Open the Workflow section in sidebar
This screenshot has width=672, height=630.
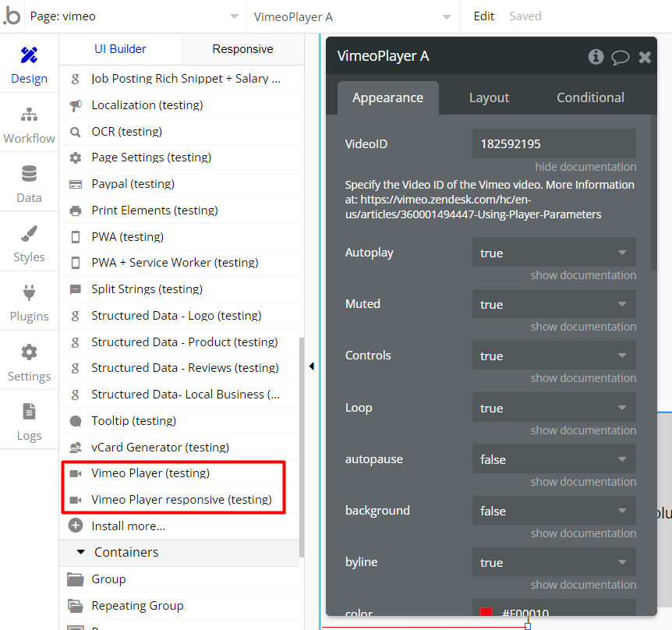point(29,125)
